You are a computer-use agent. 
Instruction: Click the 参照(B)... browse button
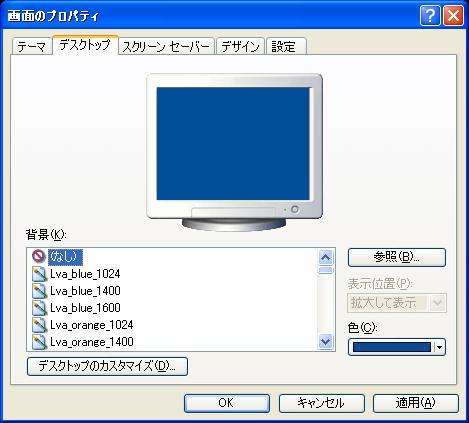click(x=397, y=257)
